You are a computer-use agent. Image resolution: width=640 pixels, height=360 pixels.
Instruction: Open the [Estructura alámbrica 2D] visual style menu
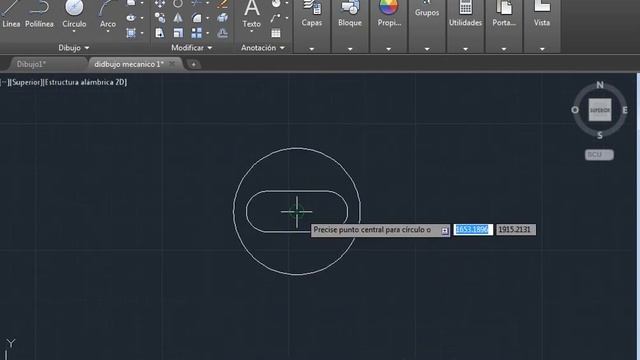85,82
